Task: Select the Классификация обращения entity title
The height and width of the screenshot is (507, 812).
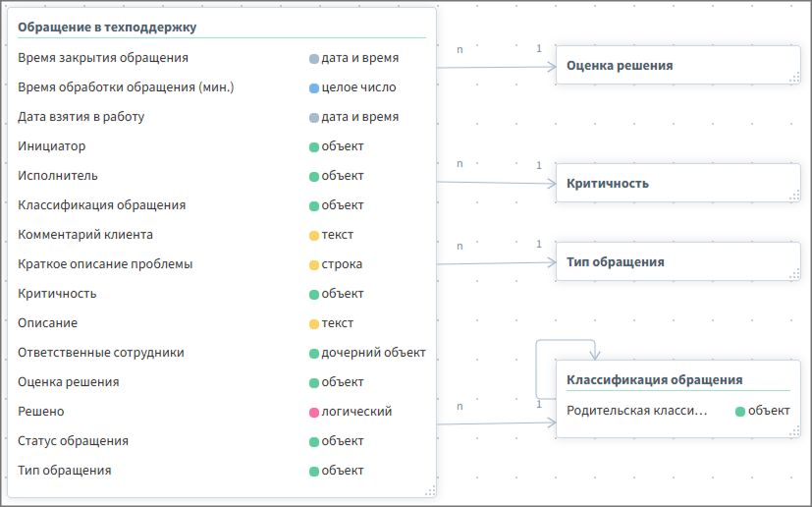Action: [655, 380]
